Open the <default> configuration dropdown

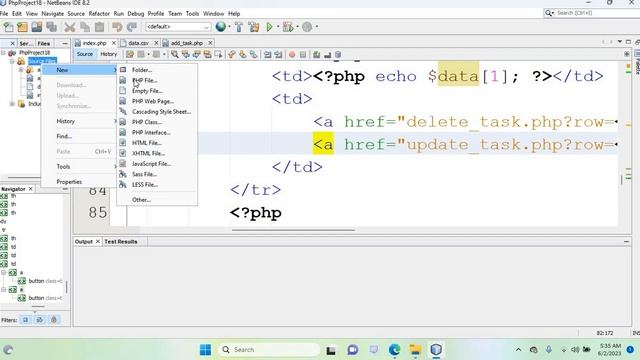click(178, 27)
